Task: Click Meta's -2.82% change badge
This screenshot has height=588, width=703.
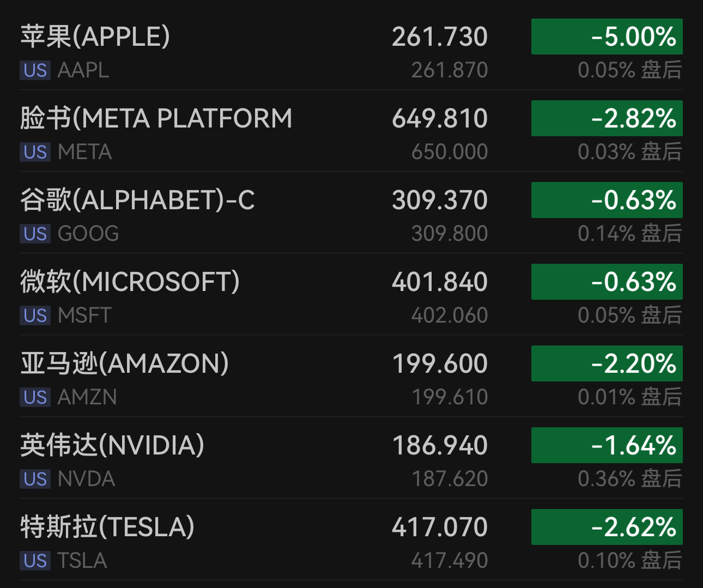Action: [607, 119]
